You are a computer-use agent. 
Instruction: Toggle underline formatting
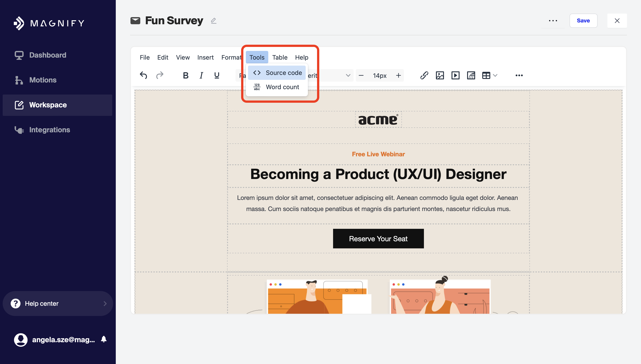pyautogui.click(x=217, y=75)
